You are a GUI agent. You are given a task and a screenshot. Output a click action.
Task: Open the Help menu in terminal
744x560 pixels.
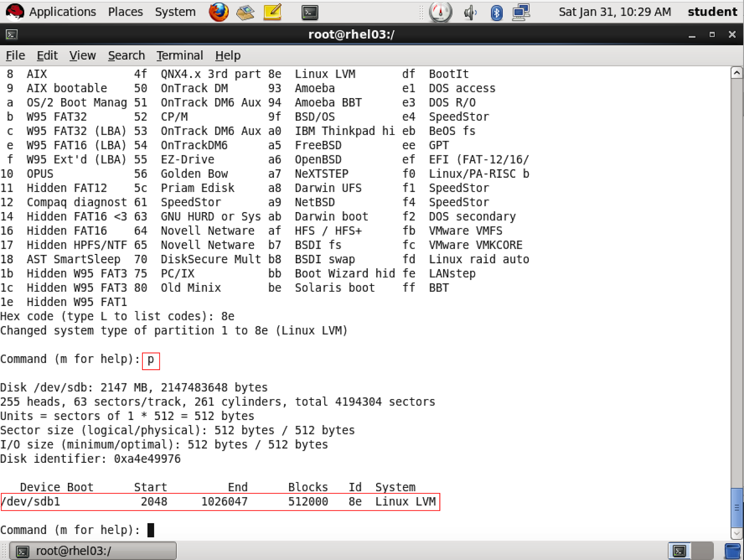coord(228,55)
